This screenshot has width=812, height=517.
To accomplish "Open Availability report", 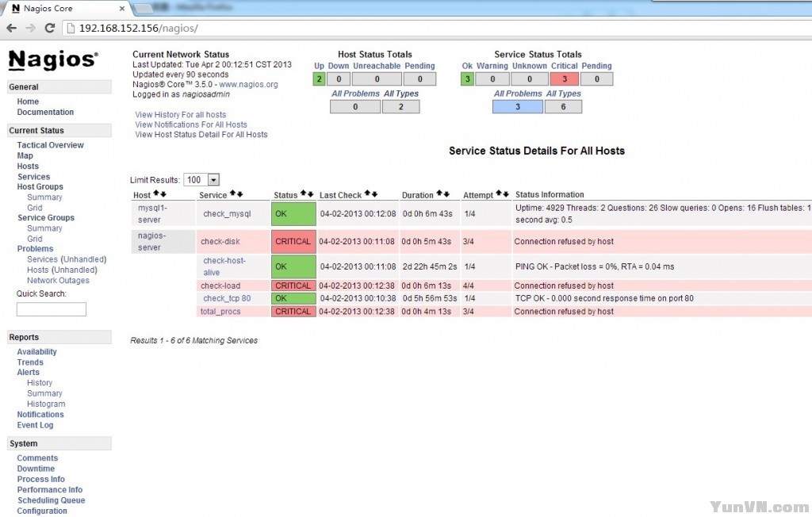I will point(36,352).
